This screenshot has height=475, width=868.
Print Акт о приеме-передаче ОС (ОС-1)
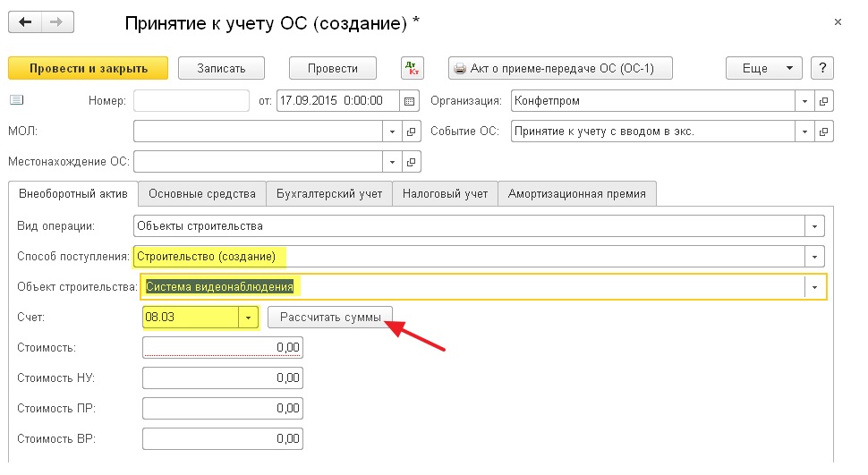pyautogui.click(x=560, y=68)
